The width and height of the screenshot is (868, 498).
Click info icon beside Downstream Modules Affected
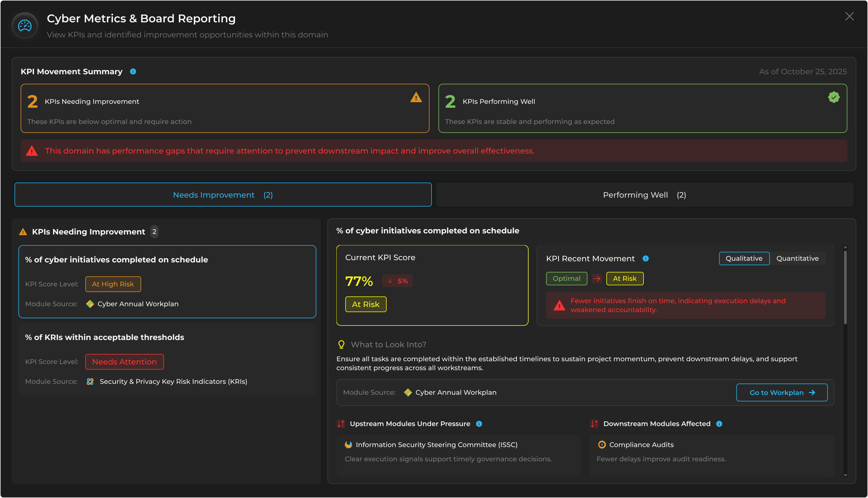coord(719,424)
